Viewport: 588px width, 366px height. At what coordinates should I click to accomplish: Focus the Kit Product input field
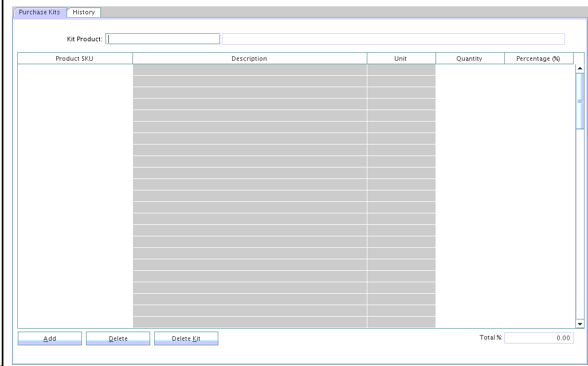click(x=163, y=39)
